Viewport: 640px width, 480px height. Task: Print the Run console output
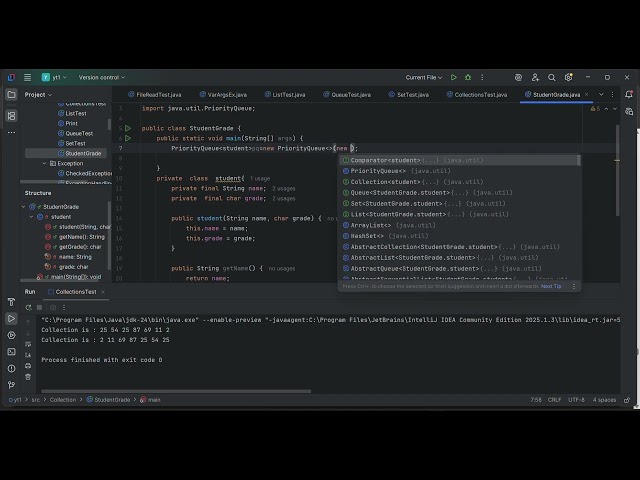[28, 366]
